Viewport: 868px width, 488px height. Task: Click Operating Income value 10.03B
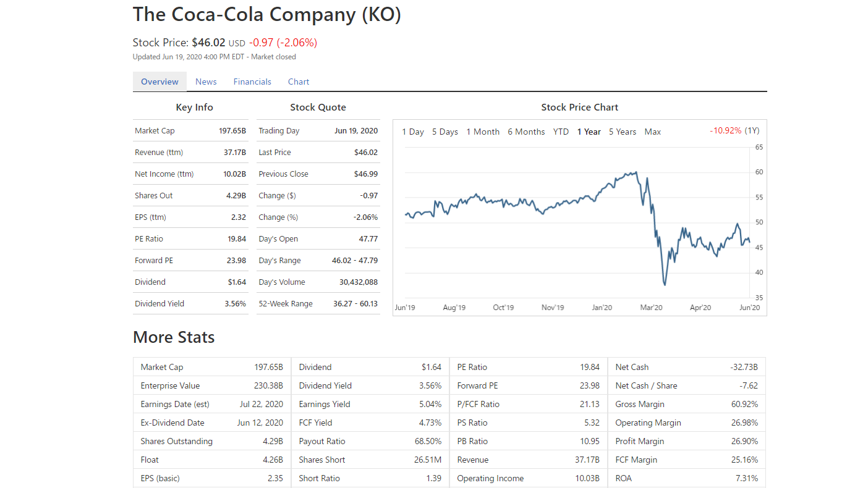tap(587, 479)
